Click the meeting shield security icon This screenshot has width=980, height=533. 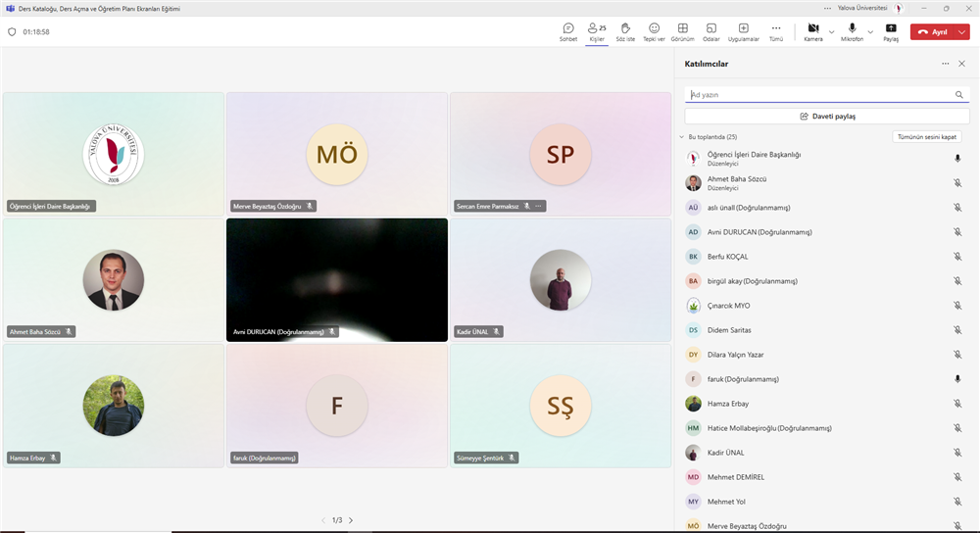click(12, 32)
